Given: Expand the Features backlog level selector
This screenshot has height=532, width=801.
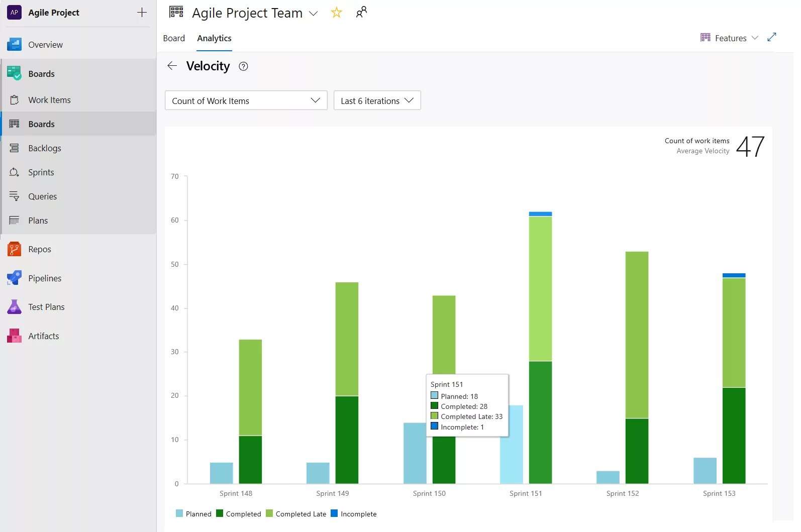Looking at the screenshot, I should tap(729, 38).
